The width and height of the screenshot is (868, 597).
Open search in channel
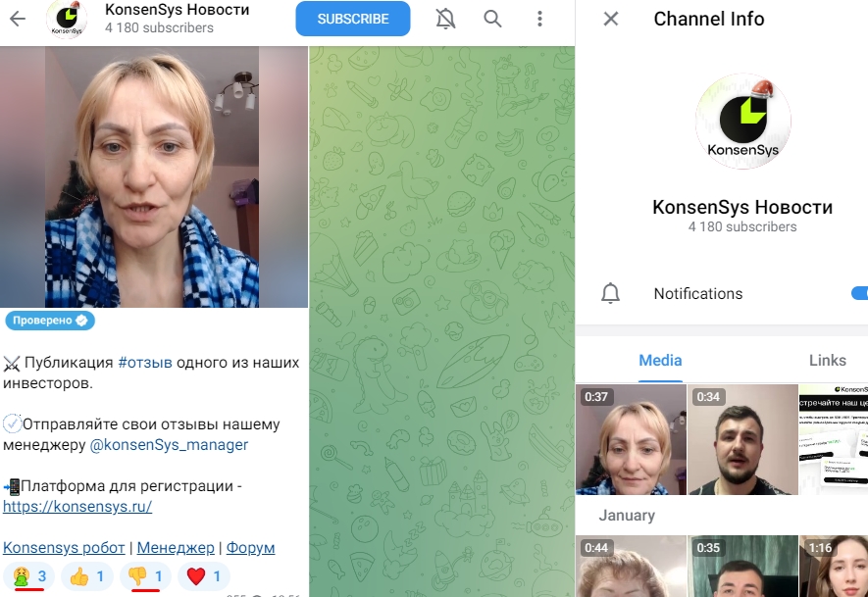point(492,19)
